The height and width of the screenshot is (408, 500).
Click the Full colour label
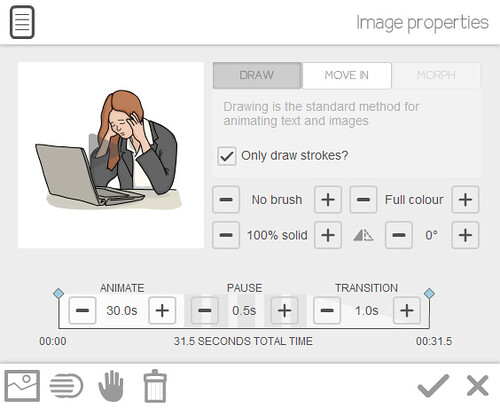click(x=414, y=200)
